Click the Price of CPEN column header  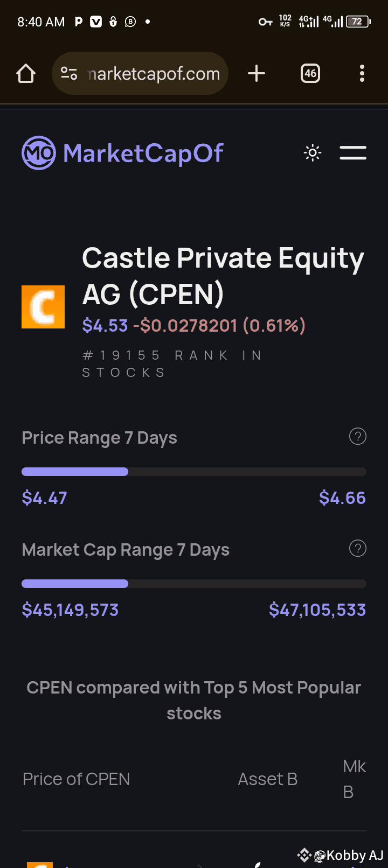[x=77, y=779]
